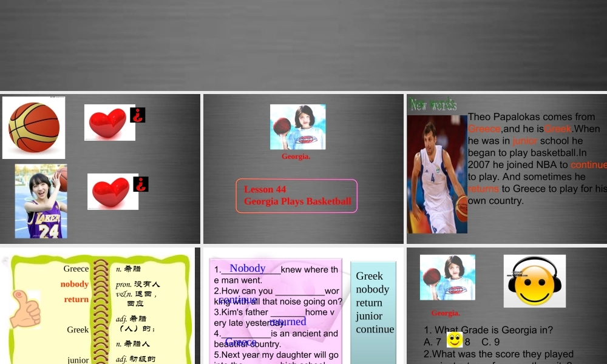Click the lower heart question-mark icon
Viewport: 607px width, 364px height.
coord(112,190)
